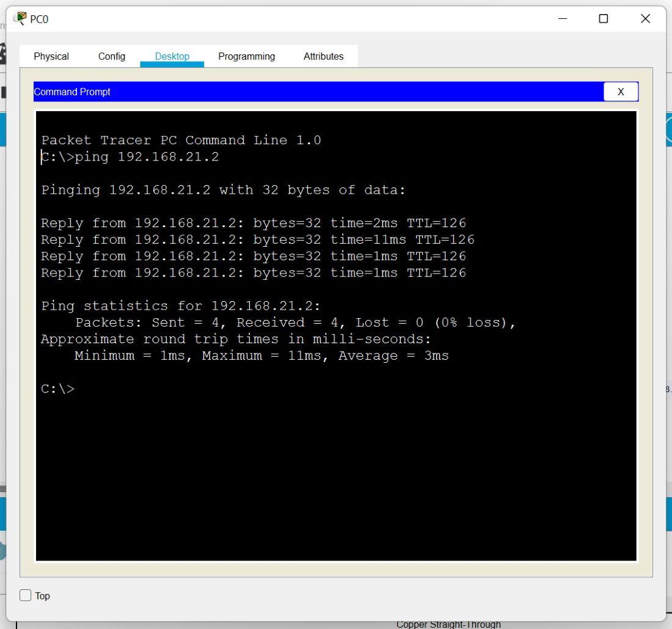Go to the Programming tab

246,56
